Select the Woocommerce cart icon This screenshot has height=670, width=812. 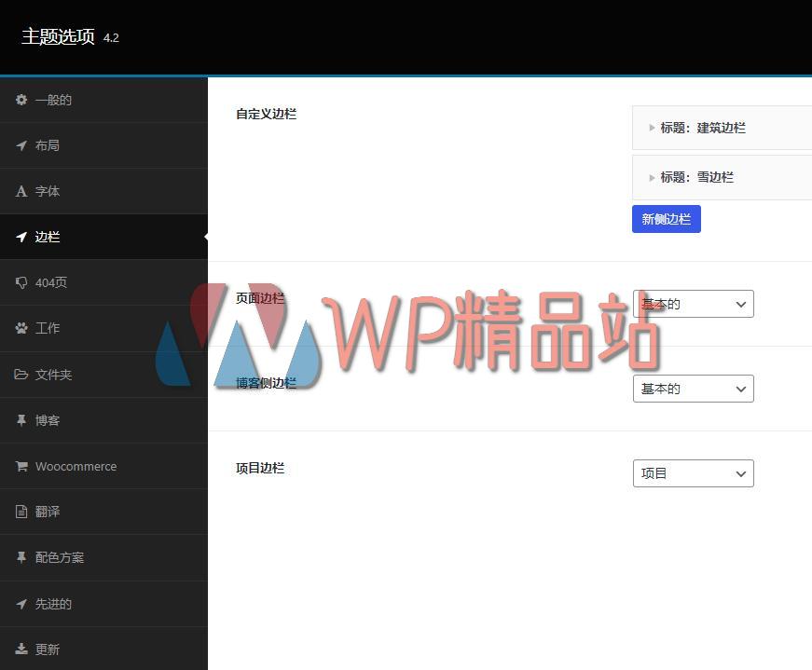pos(21,466)
